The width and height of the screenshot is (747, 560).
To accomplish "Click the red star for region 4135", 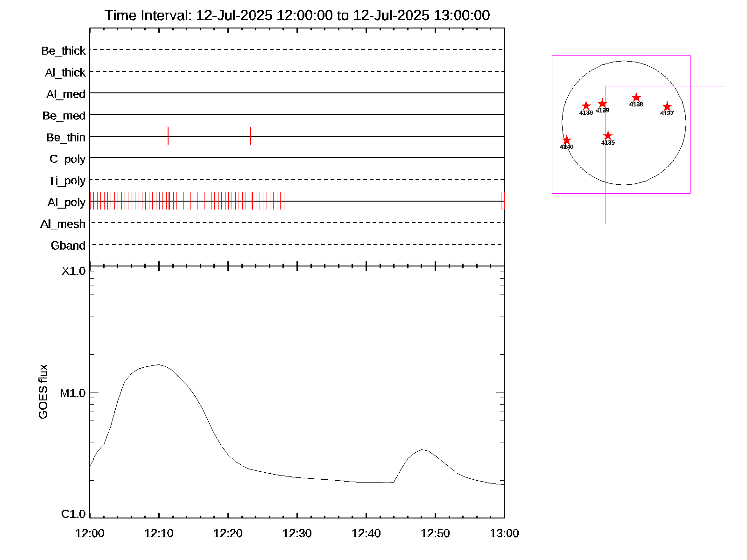I will click(x=607, y=136).
